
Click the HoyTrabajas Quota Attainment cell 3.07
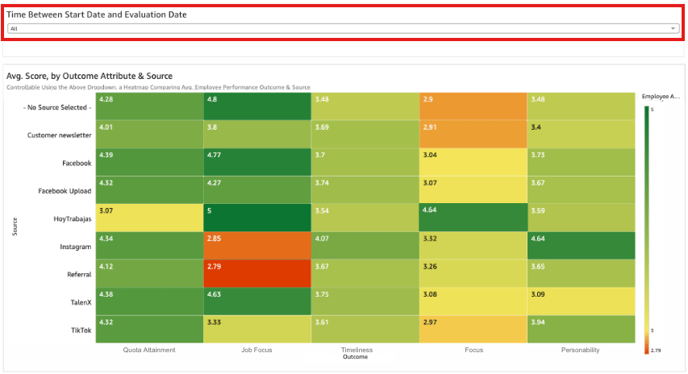pos(149,218)
